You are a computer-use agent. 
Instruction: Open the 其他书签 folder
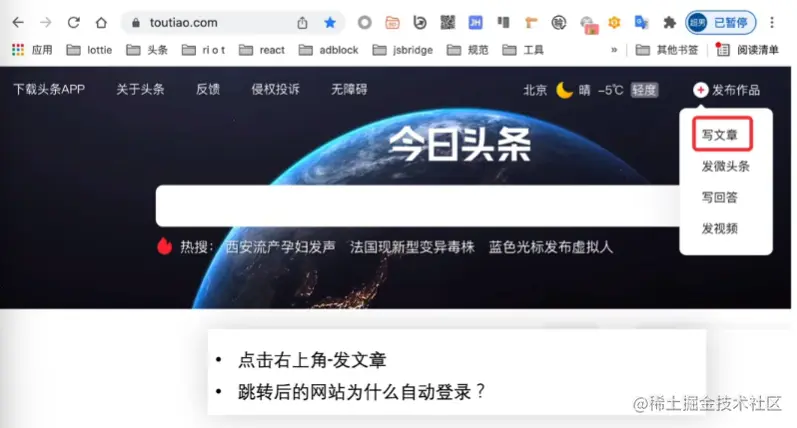(667, 50)
